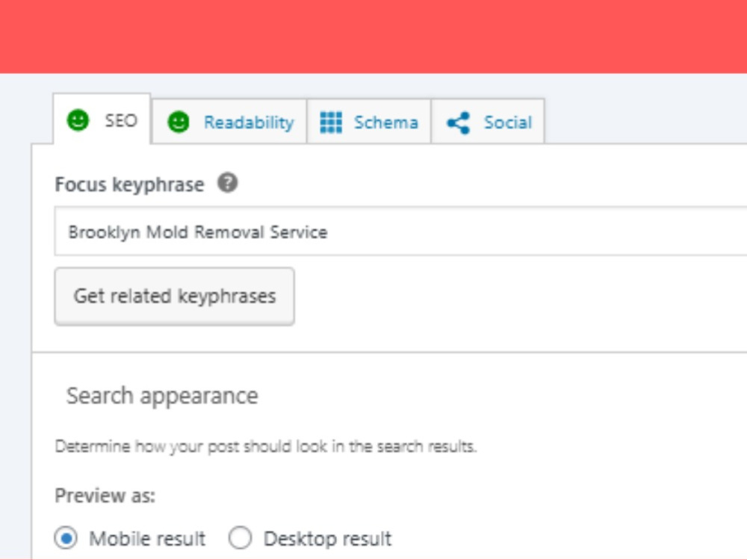Click the green smiley icon beside Readability
This screenshot has height=560, width=747.
(x=179, y=122)
